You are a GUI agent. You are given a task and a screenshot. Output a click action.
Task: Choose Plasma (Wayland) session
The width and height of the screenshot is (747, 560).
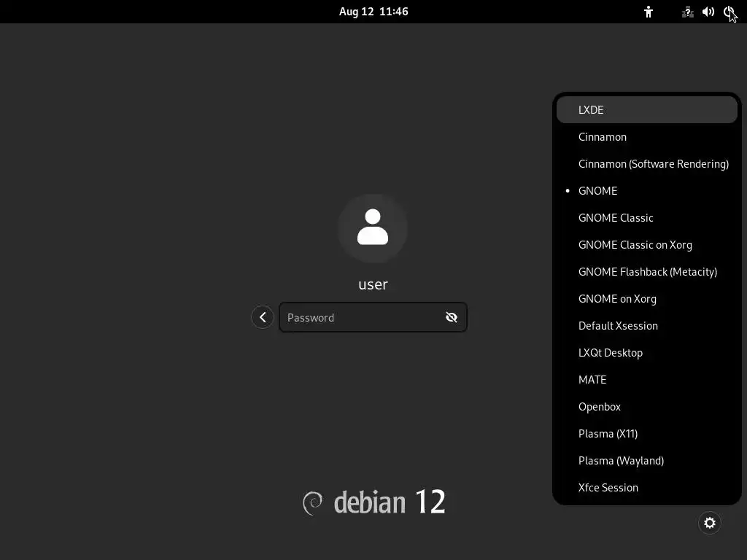point(646,461)
